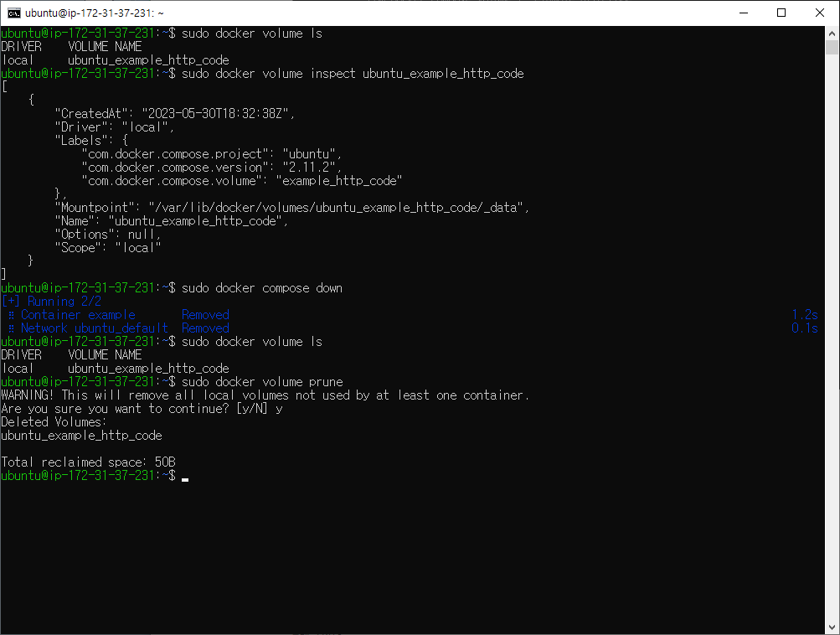Click the first "DRIVER VOLUME NAME" header row

tap(71, 47)
